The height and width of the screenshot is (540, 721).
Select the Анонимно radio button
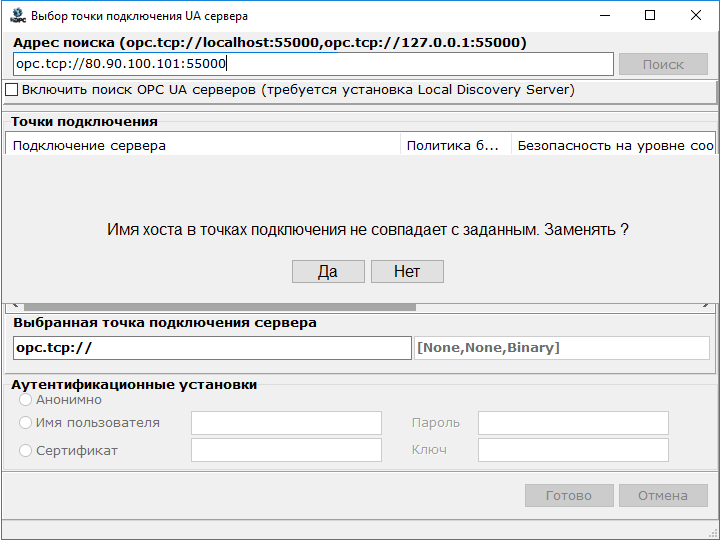click(x=25, y=400)
